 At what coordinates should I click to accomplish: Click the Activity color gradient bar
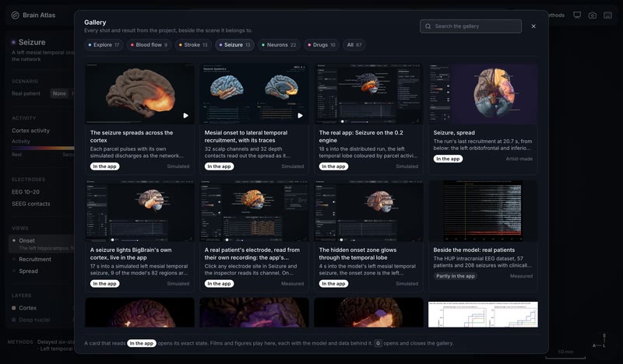[43, 148]
